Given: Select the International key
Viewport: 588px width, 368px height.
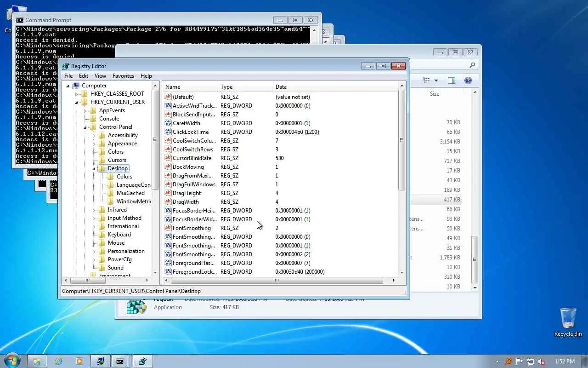Looking at the screenshot, I should (123, 226).
